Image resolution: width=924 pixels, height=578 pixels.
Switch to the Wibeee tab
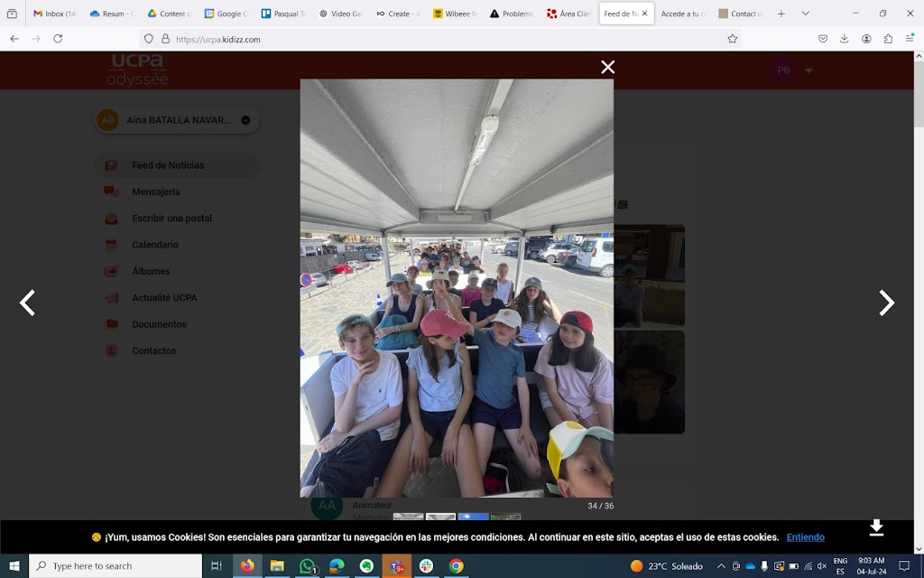point(455,14)
